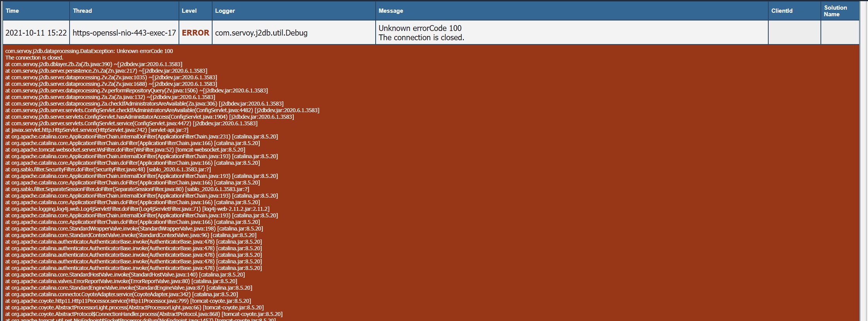This screenshot has height=321, width=868.
Task: Click 'The connection is closed.' in the message cell
Action: point(421,38)
